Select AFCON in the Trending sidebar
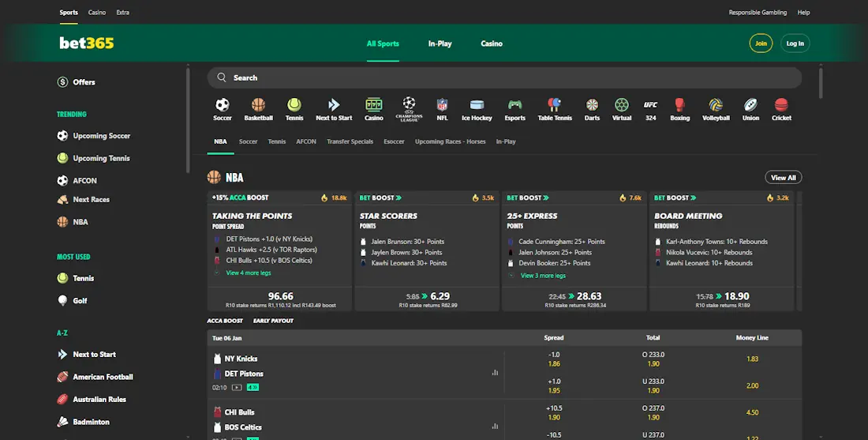This screenshot has width=868, height=440. 77,181
